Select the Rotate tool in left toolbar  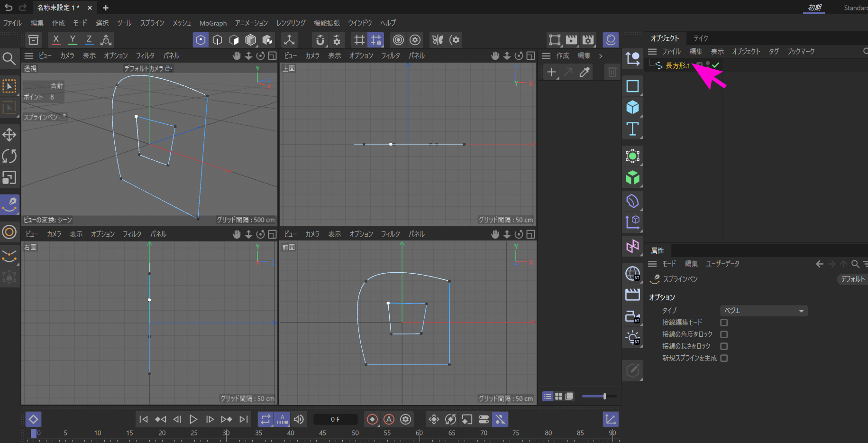click(9, 156)
